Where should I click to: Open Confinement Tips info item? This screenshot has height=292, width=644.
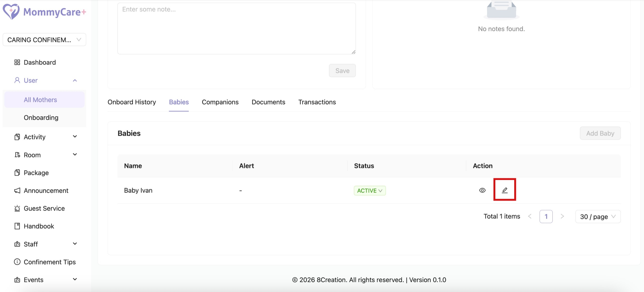point(50,262)
